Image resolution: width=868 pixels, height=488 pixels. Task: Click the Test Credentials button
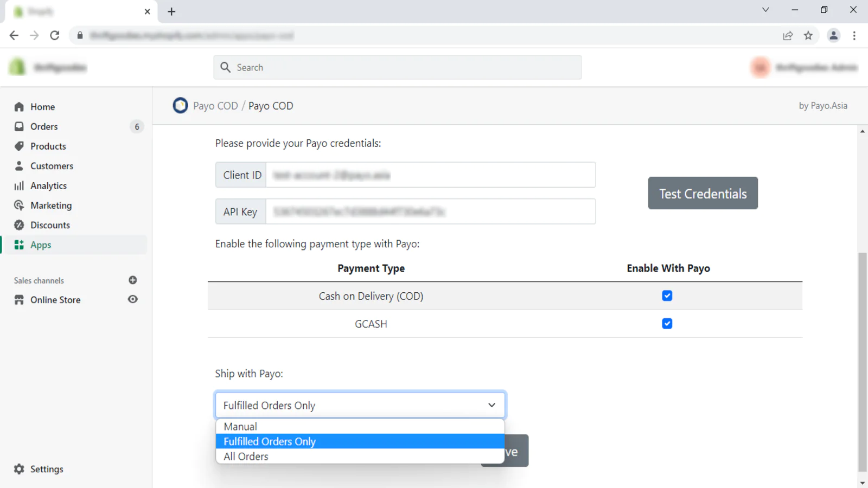tap(703, 193)
